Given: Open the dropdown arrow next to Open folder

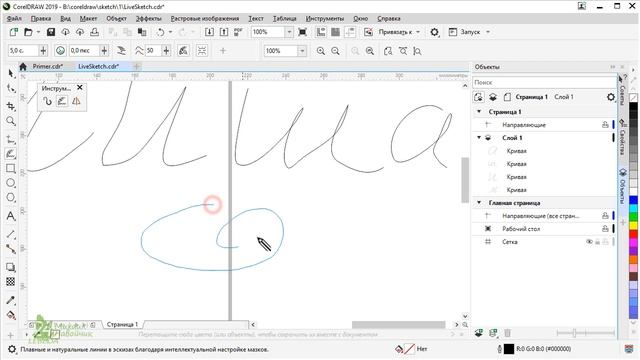Looking at the screenshot, I should pyautogui.click(x=39, y=32).
